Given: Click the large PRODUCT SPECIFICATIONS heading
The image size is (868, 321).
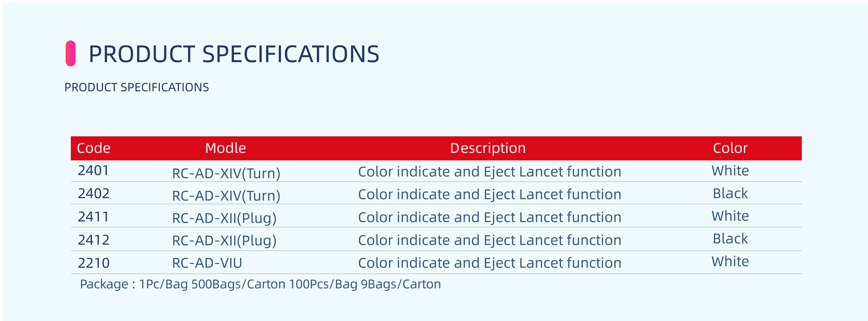Looking at the screenshot, I should pyautogui.click(x=234, y=54).
